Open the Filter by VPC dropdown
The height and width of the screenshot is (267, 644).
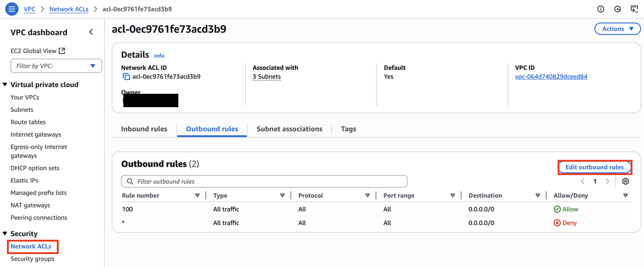(56, 66)
